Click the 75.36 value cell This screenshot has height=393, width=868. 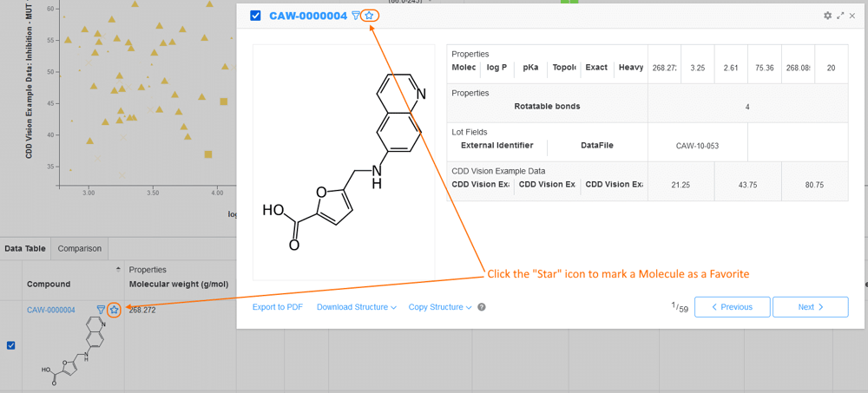coord(764,68)
